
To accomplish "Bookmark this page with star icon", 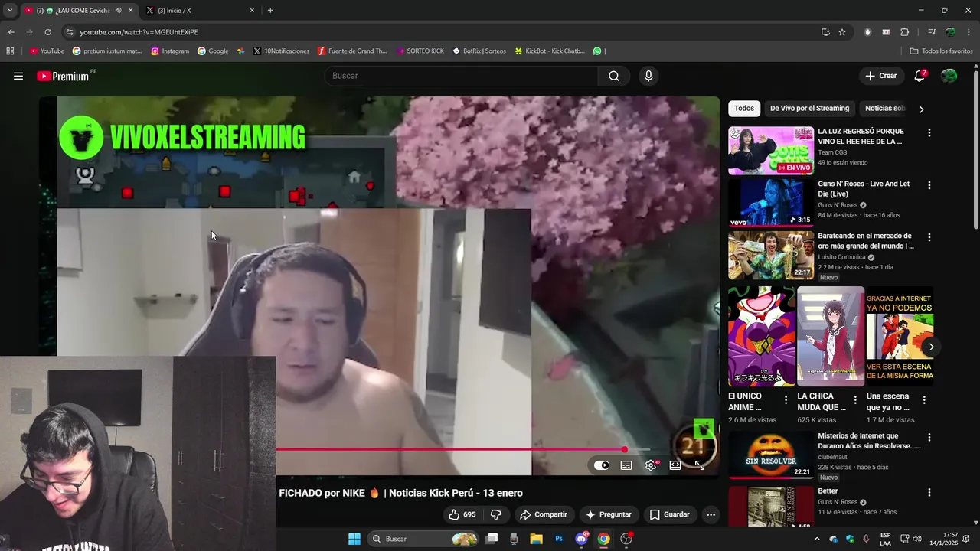I will 842,32.
